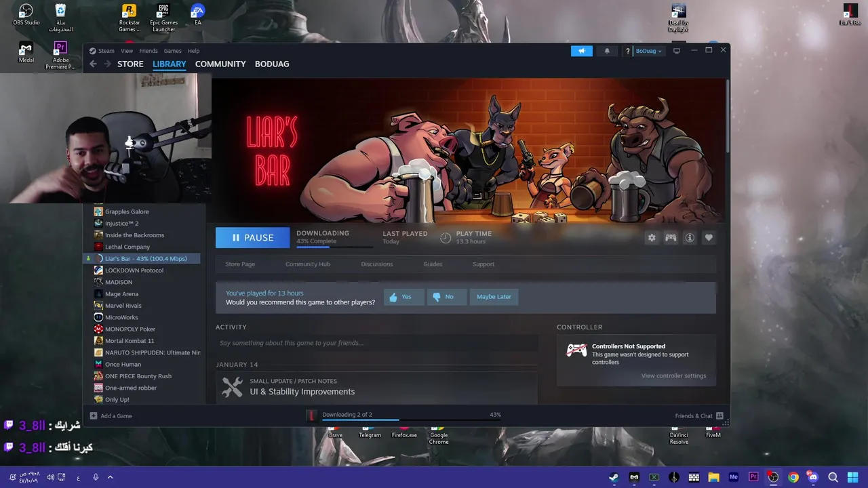Image resolution: width=868 pixels, height=488 pixels.
Task: Open the Guides link
Action: 433,264
